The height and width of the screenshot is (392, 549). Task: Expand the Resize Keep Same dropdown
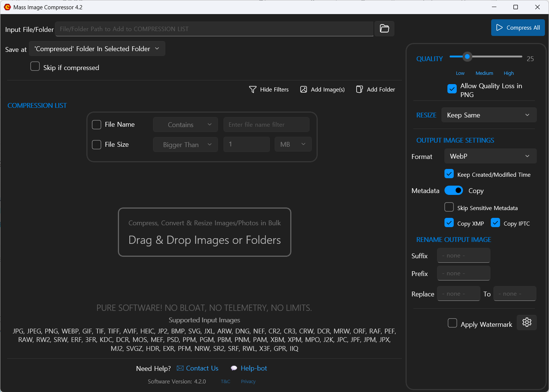coord(489,115)
